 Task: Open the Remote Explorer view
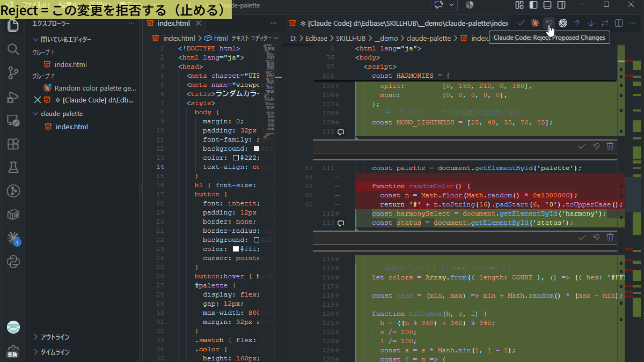[13, 121]
